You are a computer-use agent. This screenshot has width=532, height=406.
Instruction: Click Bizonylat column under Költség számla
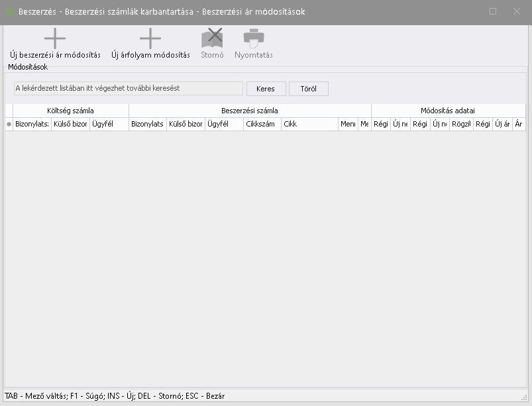[32, 125]
